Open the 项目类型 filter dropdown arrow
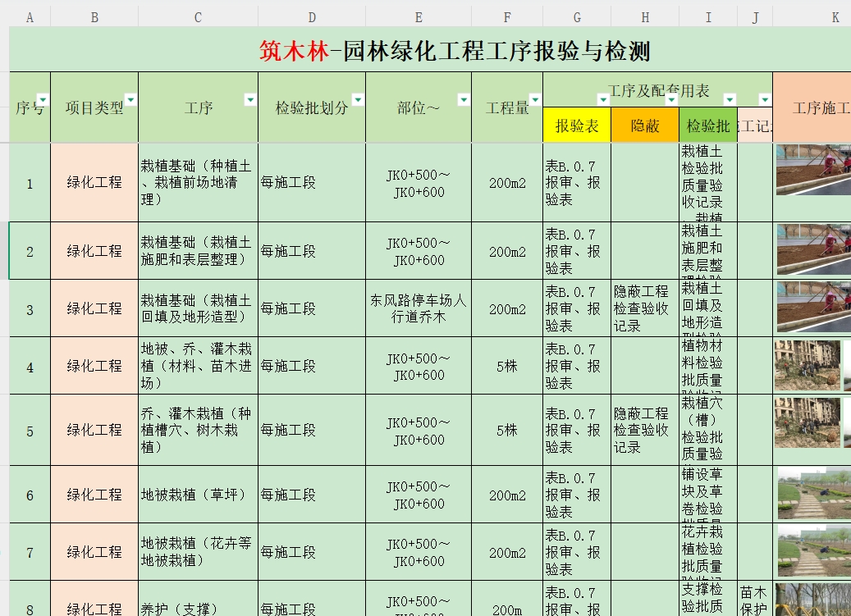This screenshot has width=851, height=616. point(130,100)
